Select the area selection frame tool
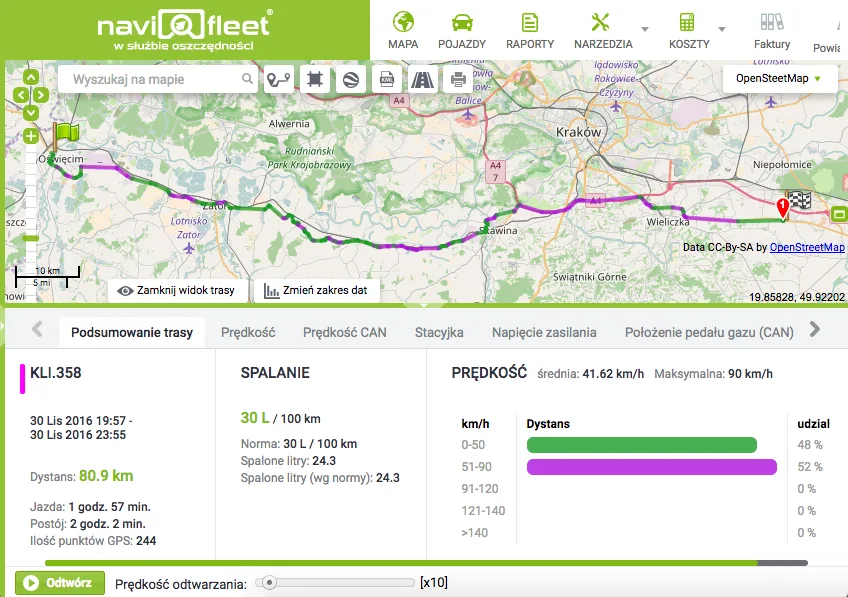Screen dimensions: 848x597 coord(315,80)
